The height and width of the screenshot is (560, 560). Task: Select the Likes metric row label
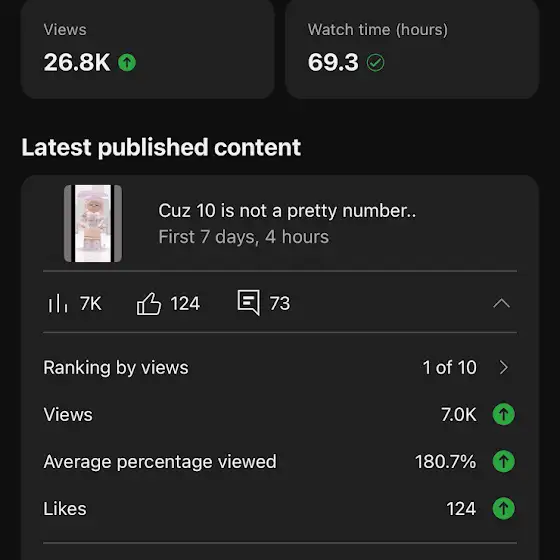coord(65,509)
